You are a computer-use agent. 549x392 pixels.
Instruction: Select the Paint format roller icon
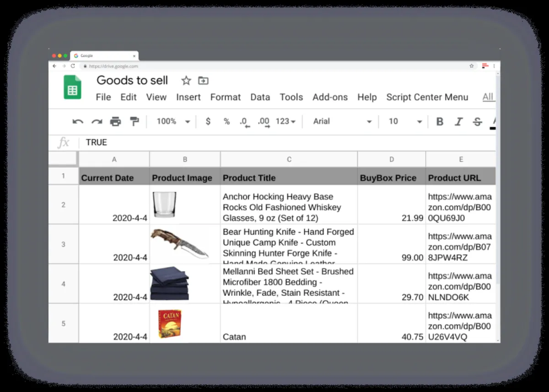pyautogui.click(x=134, y=121)
